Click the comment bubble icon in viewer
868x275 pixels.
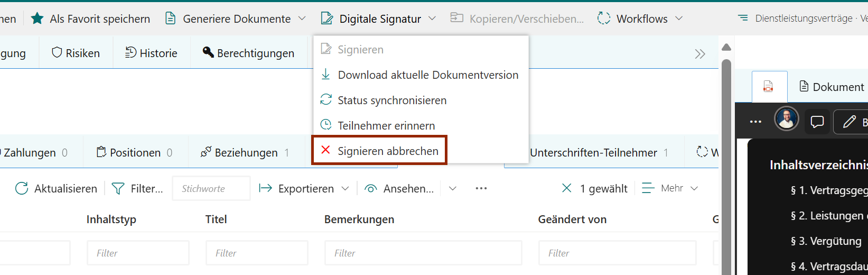[817, 122]
